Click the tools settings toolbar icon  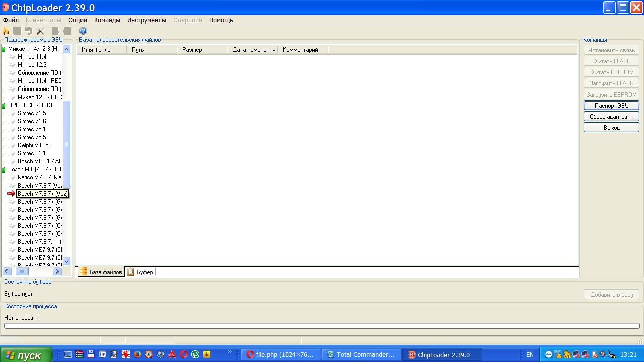(x=40, y=31)
